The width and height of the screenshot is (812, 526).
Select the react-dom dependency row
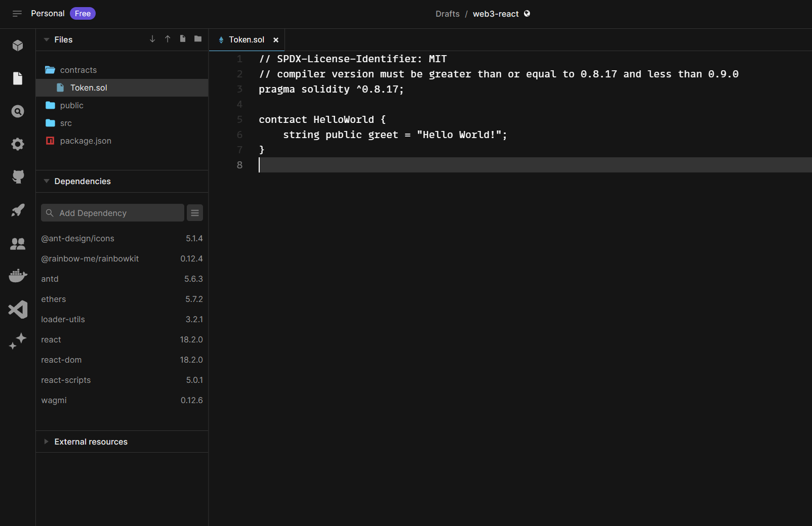tap(122, 360)
